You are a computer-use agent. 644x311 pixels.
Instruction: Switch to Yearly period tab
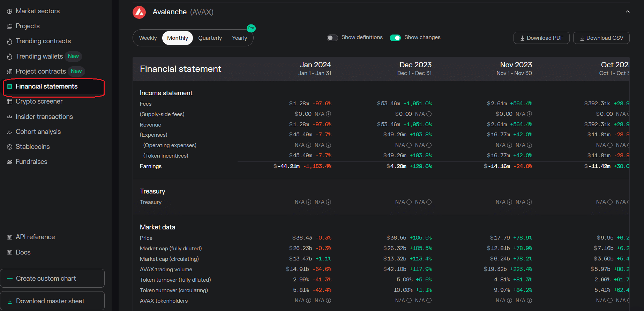(239, 38)
